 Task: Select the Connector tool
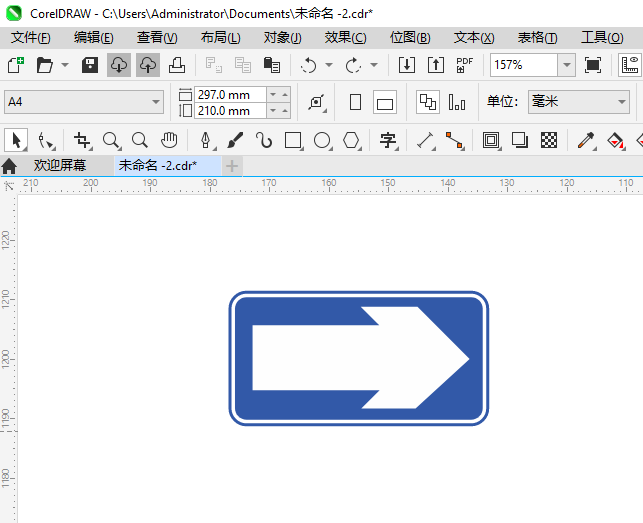click(x=455, y=140)
